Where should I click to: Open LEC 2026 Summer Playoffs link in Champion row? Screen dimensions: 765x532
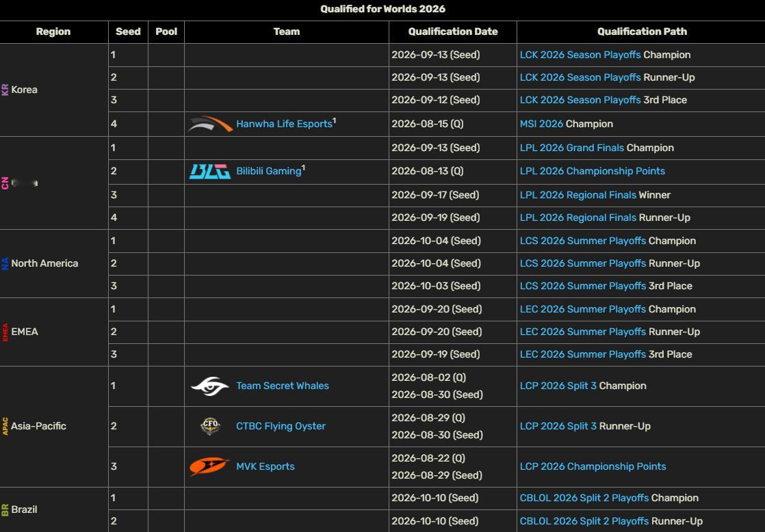(x=583, y=309)
